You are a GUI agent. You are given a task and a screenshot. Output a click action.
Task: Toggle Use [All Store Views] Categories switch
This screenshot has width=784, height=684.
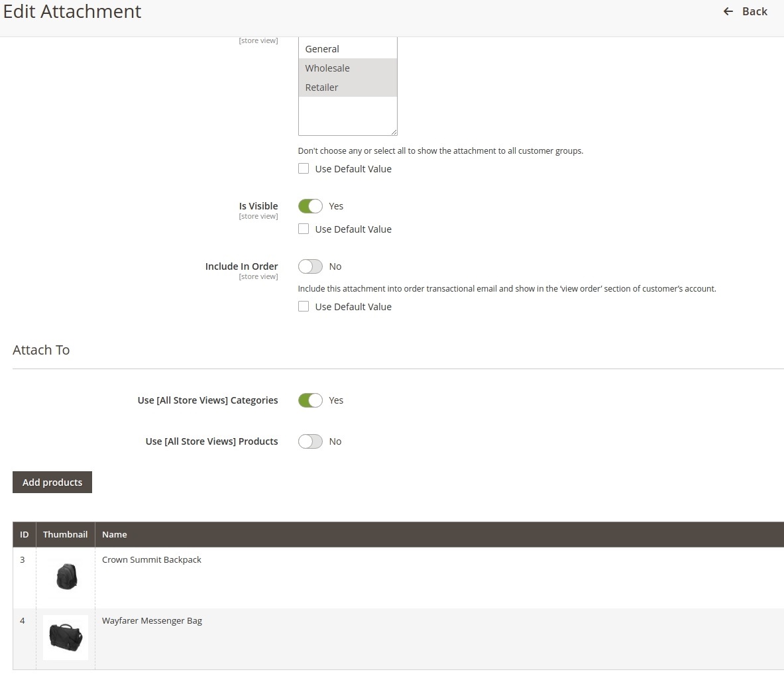310,400
